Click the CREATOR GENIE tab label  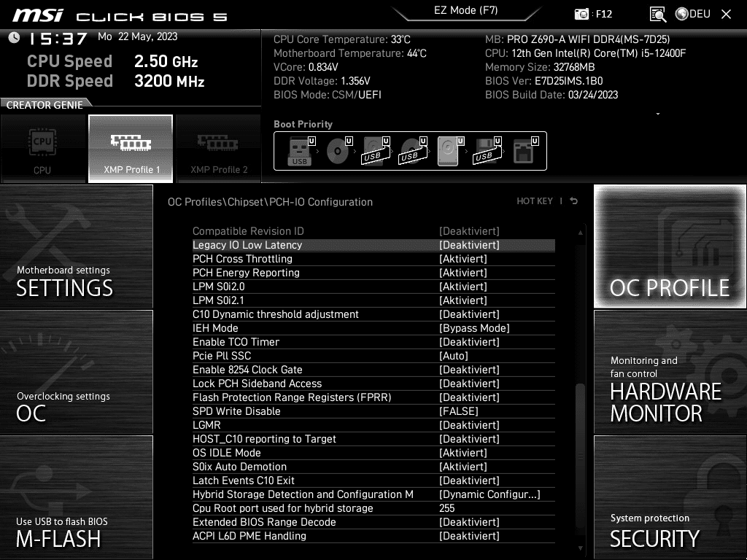click(x=44, y=105)
